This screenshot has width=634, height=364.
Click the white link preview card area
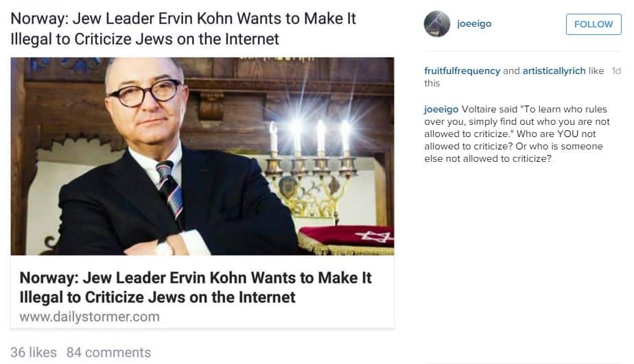tap(202, 292)
